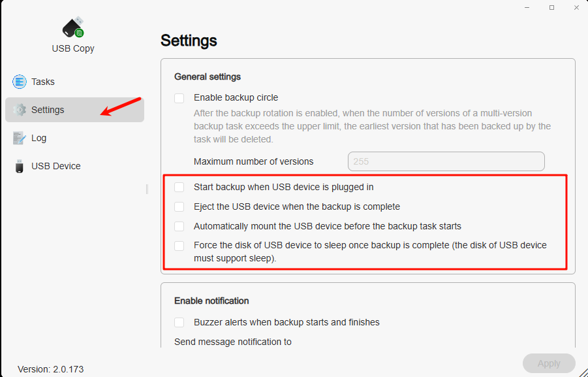Click the window resize grip at bottom corner

(x=583, y=372)
